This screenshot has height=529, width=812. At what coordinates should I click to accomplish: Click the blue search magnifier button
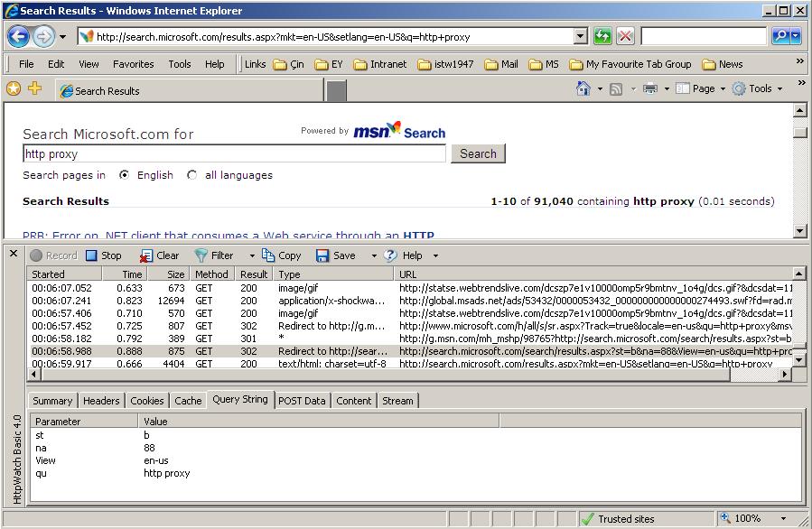[x=779, y=36]
